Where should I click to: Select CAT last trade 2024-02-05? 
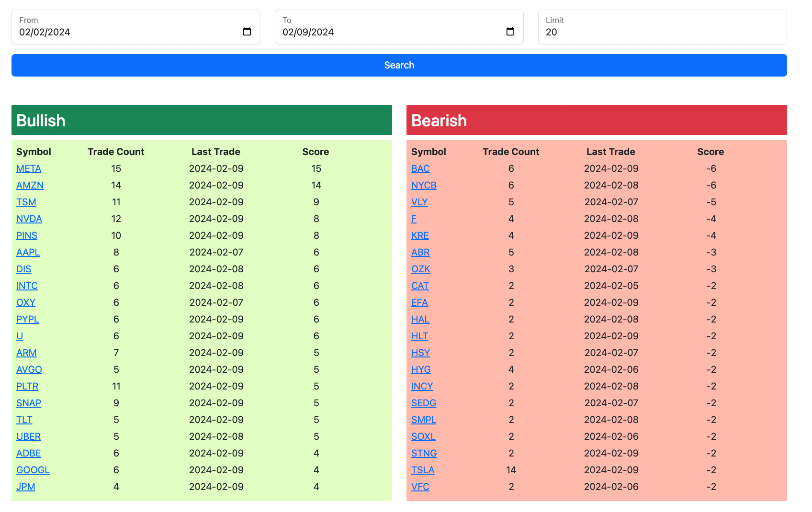pos(611,286)
